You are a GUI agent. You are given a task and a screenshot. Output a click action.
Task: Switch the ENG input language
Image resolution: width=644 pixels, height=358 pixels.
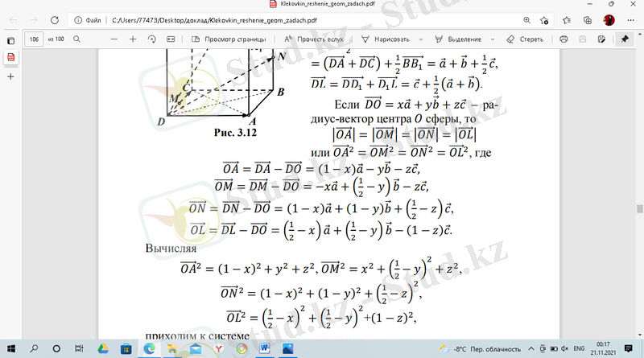pos(579,348)
